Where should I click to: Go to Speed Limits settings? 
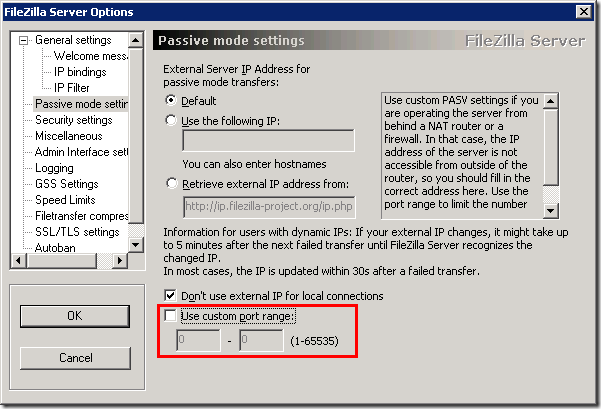(66, 200)
